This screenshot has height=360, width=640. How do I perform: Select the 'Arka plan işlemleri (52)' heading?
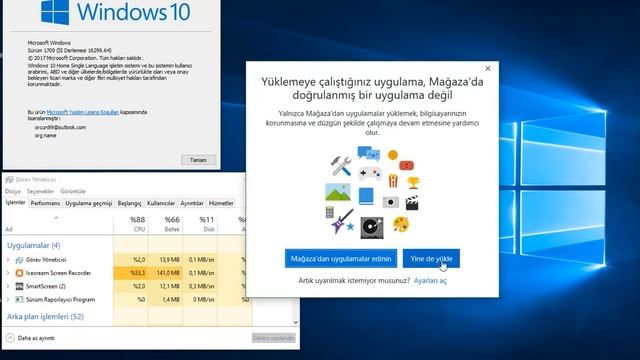[x=45, y=316]
